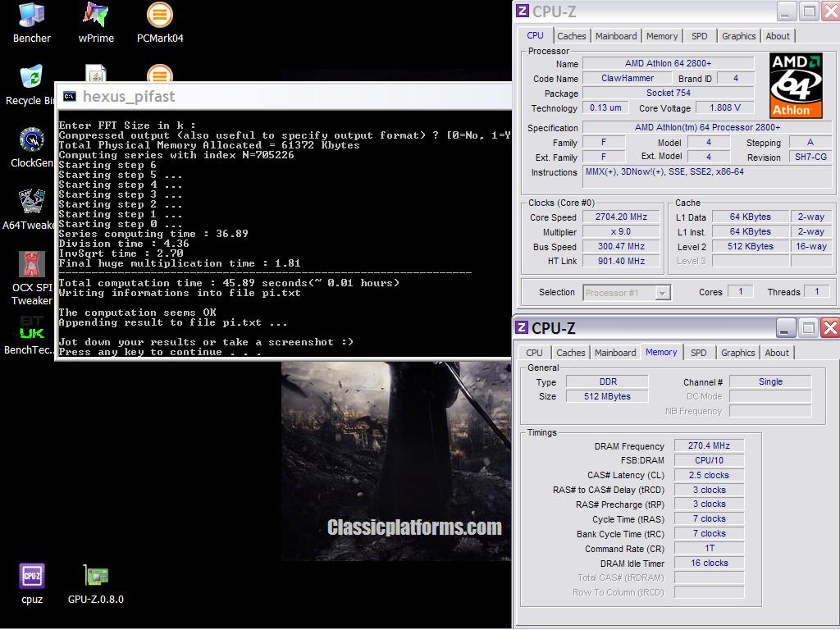Launch the wPrime desktop shortcut
Screen dimensions: 840x630
pyautogui.click(x=96, y=23)
